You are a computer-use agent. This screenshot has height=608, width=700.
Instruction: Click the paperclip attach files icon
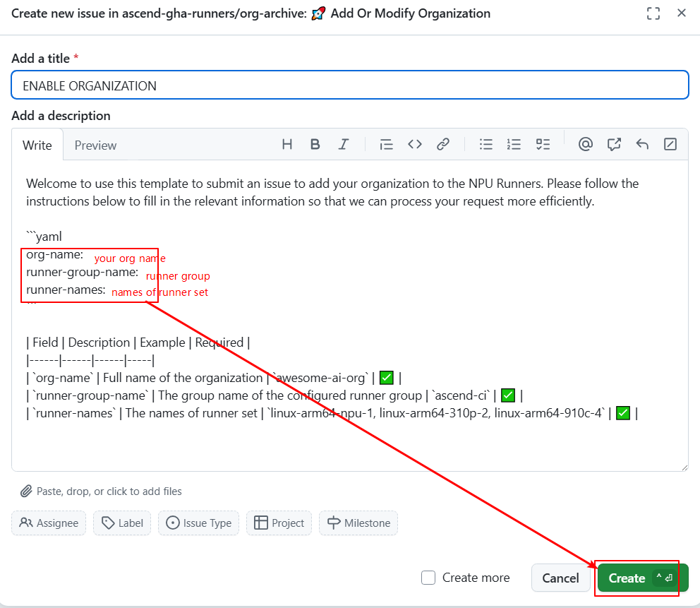[x=26, y=491]
